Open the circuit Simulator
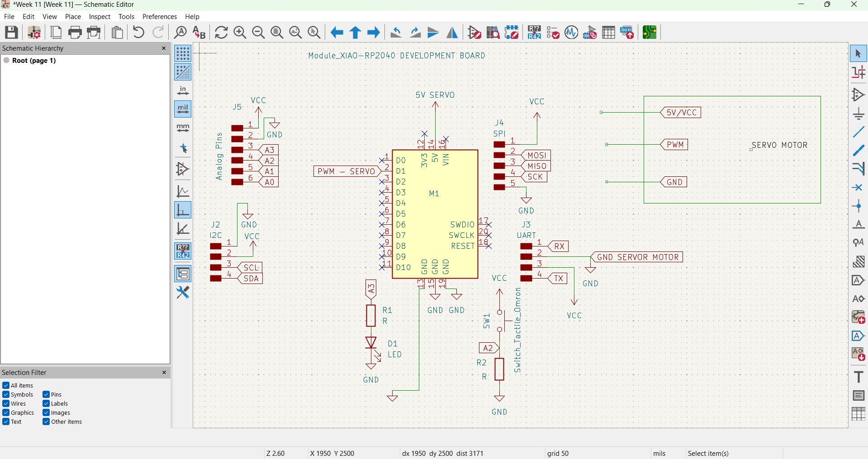 click(571, 32)
